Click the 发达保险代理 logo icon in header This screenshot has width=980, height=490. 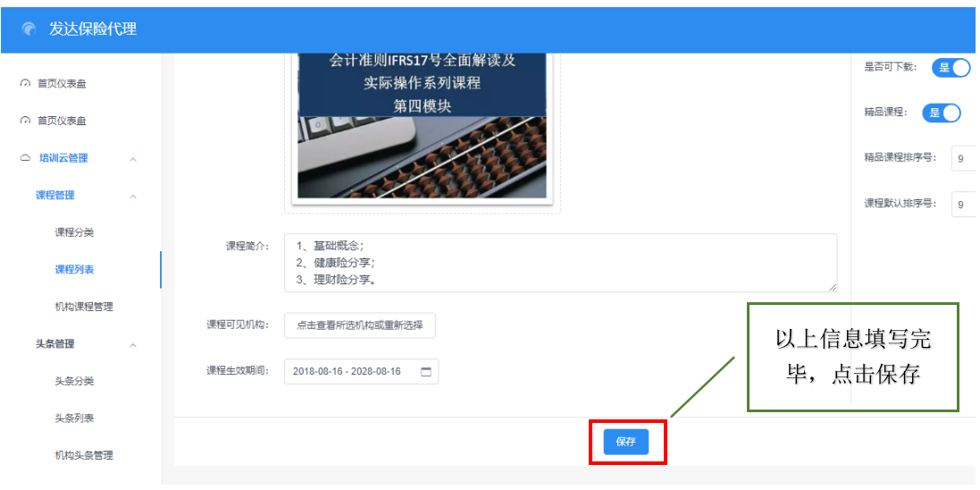pos(29,29)
